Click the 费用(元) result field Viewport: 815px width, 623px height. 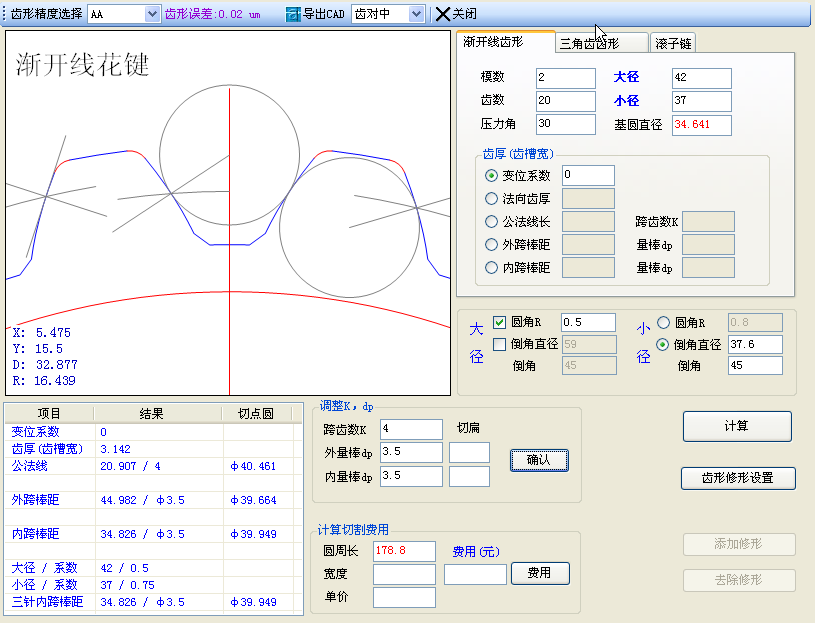click(x=475, y=574)
